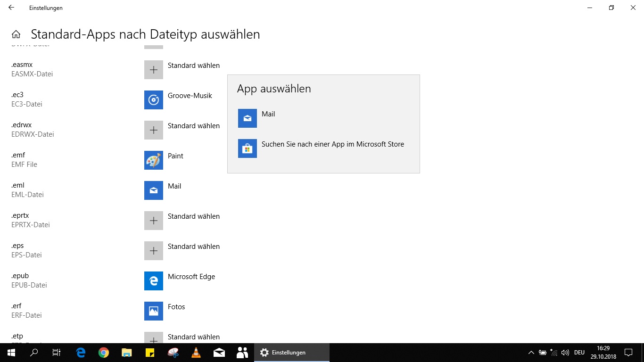644x362 pixels.
Task: Click Microsoft Edge label for .epub
Action: [191, 277]
